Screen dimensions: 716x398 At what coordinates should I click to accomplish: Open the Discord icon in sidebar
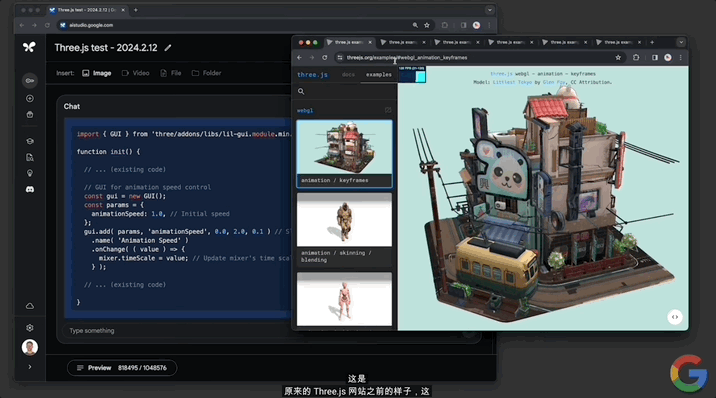[30, 189]
